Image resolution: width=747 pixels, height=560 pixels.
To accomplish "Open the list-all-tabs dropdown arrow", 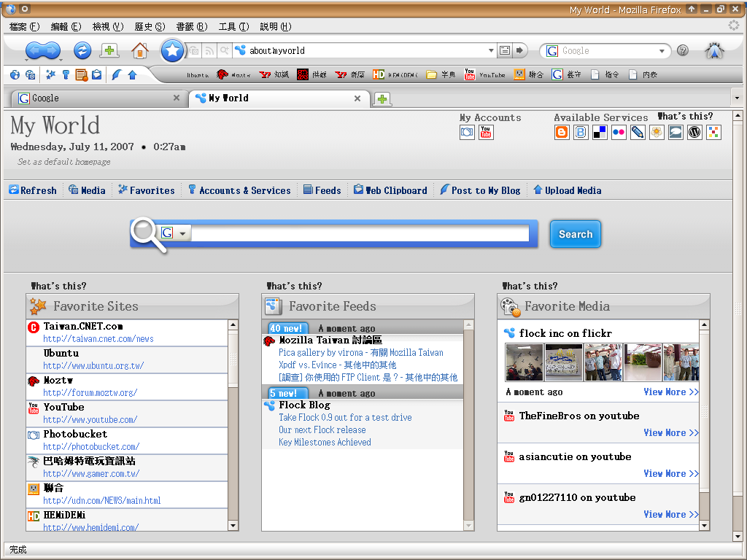I will [737, 98].
